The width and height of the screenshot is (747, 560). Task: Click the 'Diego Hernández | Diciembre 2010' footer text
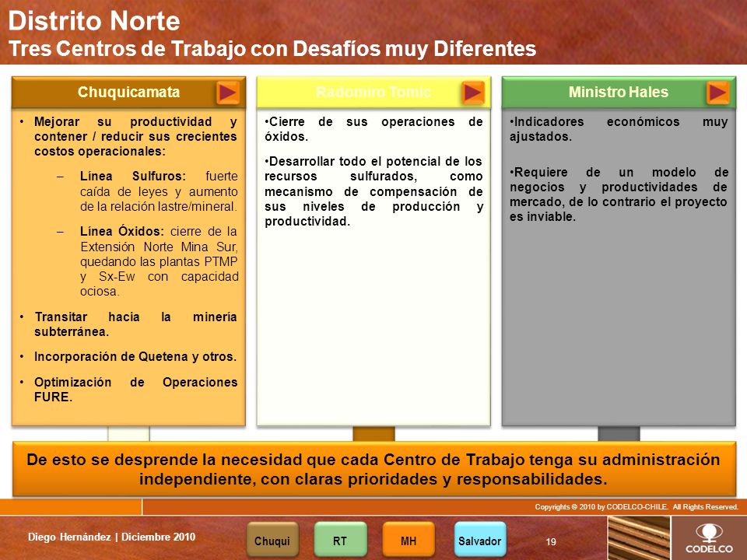pyautogui.click(x=111, y=537)
